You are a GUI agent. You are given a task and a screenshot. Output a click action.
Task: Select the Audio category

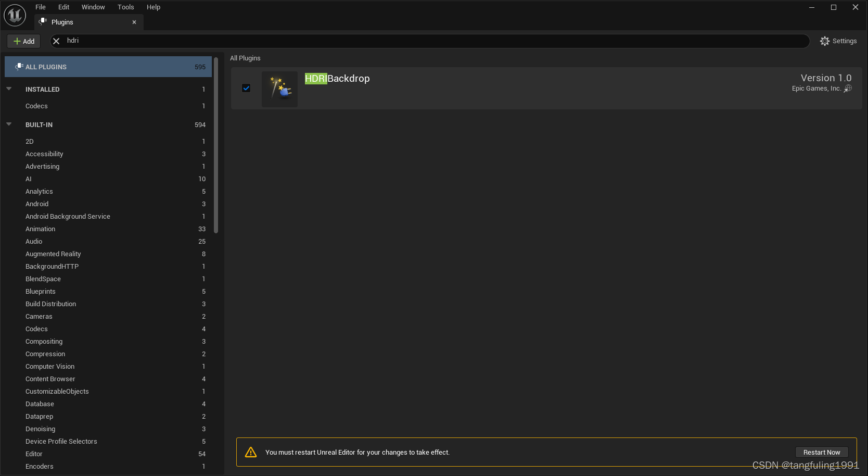coord(108,241)
